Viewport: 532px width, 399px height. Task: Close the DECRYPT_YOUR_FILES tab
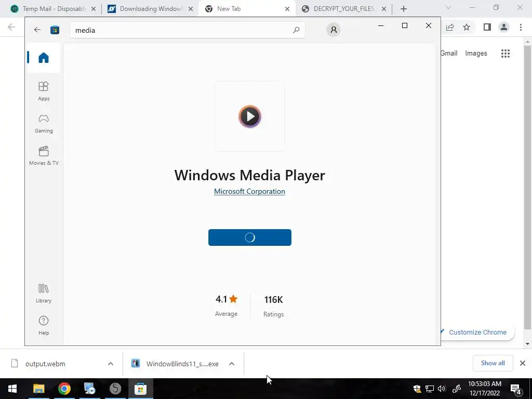click(x=384, y=9)
